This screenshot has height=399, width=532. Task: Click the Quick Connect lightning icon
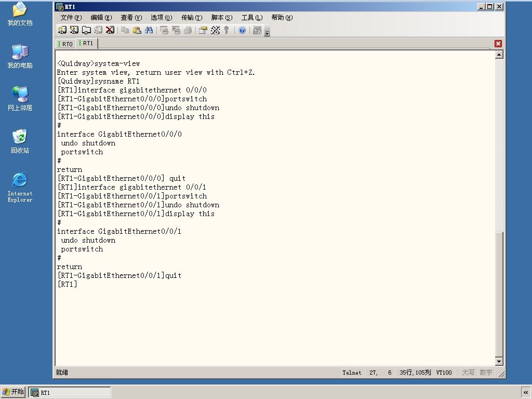(74, 30)
